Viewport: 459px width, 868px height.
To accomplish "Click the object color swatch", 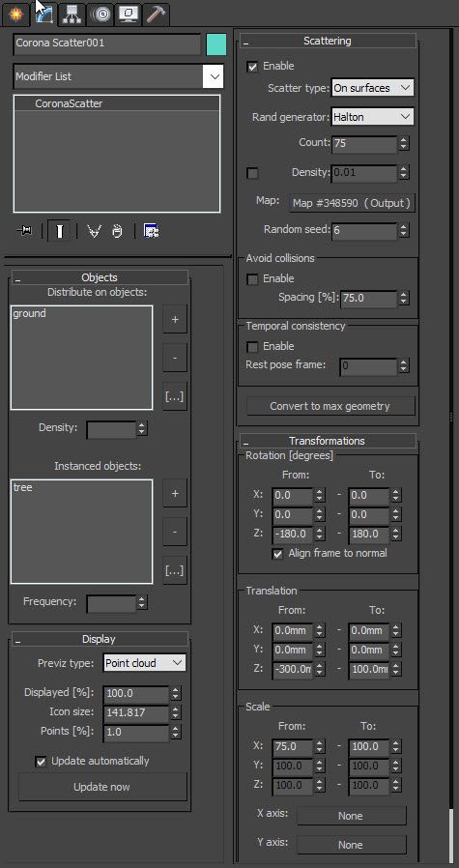I will (x=216, y=44).
